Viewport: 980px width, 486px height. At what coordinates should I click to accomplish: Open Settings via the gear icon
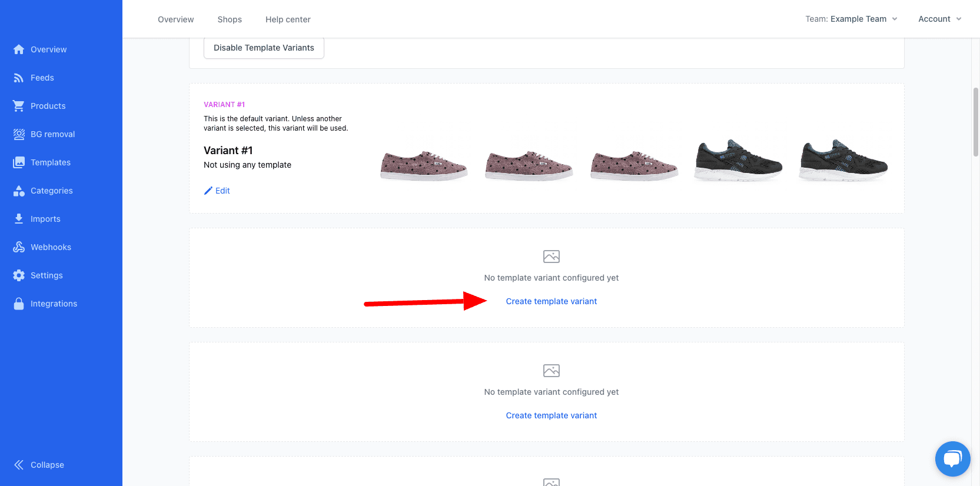[19, 275]
